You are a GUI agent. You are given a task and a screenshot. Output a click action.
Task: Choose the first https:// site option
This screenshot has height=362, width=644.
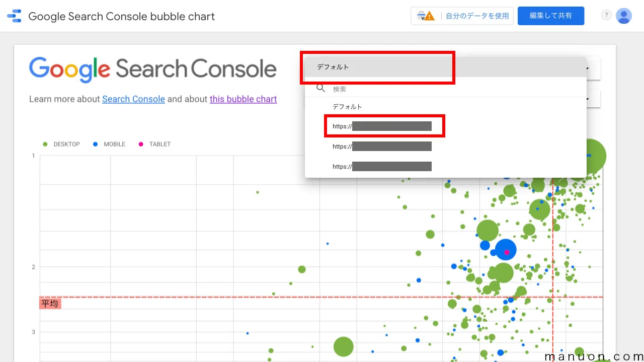[x=382, y=126]
